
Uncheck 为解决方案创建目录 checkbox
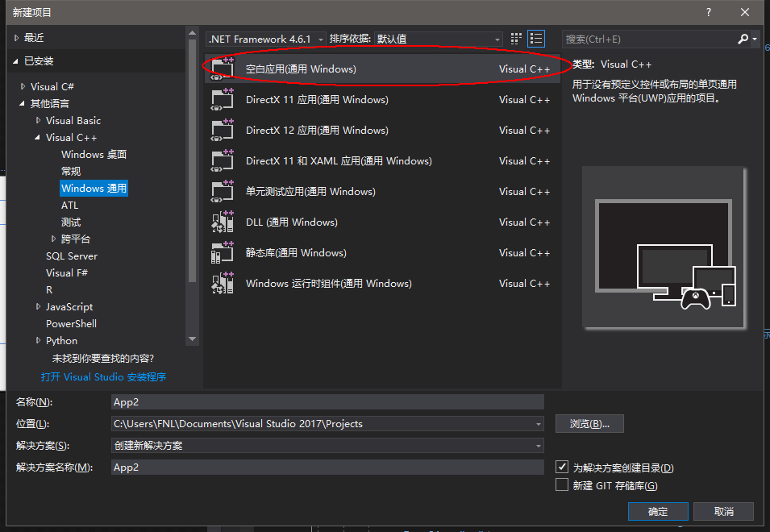(x=562, y=468)
